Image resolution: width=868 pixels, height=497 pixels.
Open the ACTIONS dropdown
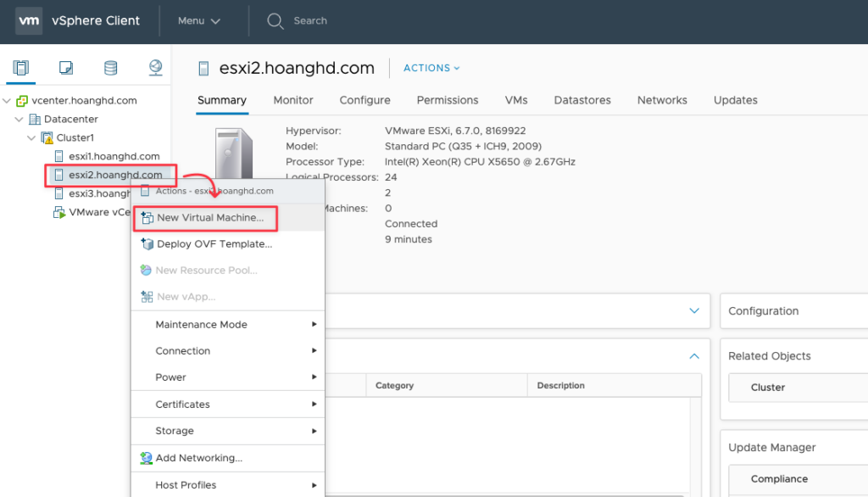click(x=431, y=68)
